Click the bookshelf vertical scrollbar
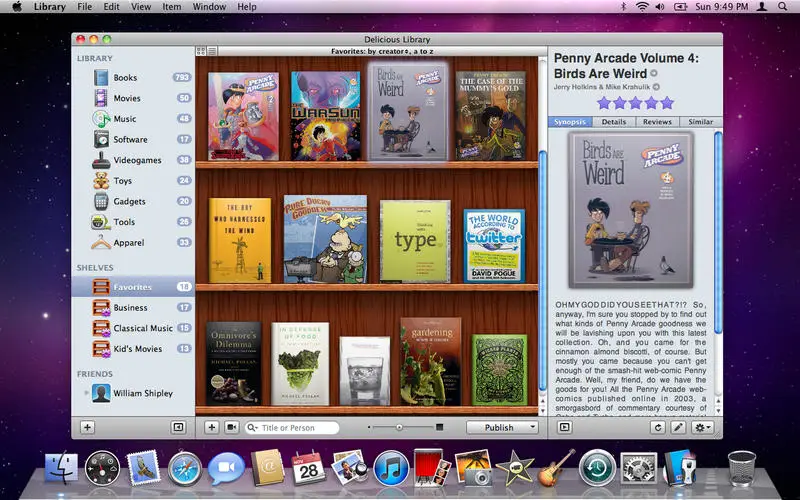The width and height of the screenshot is (800, 500). 542,270
